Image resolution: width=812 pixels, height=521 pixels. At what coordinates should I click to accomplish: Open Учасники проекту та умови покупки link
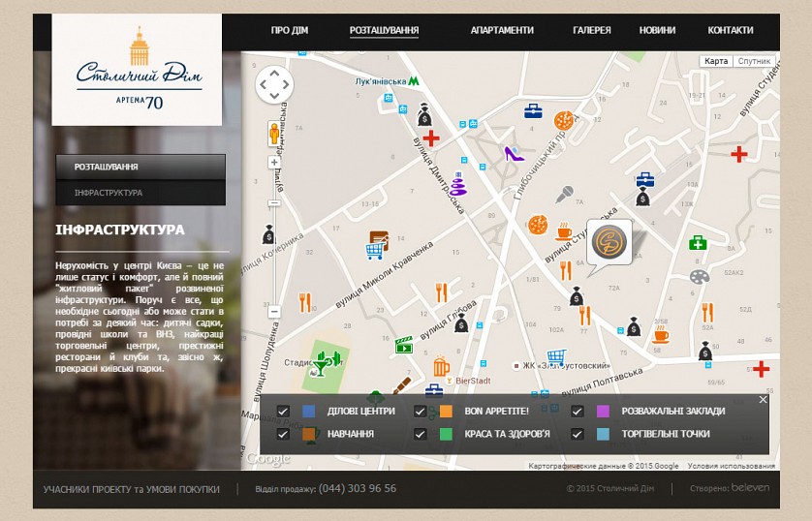click(x=132, y=489)
